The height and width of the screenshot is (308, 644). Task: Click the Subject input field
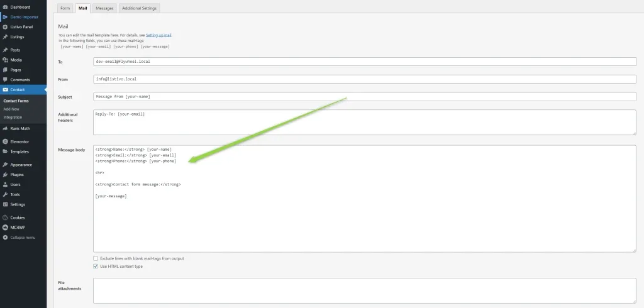click(x=365, y=97)
